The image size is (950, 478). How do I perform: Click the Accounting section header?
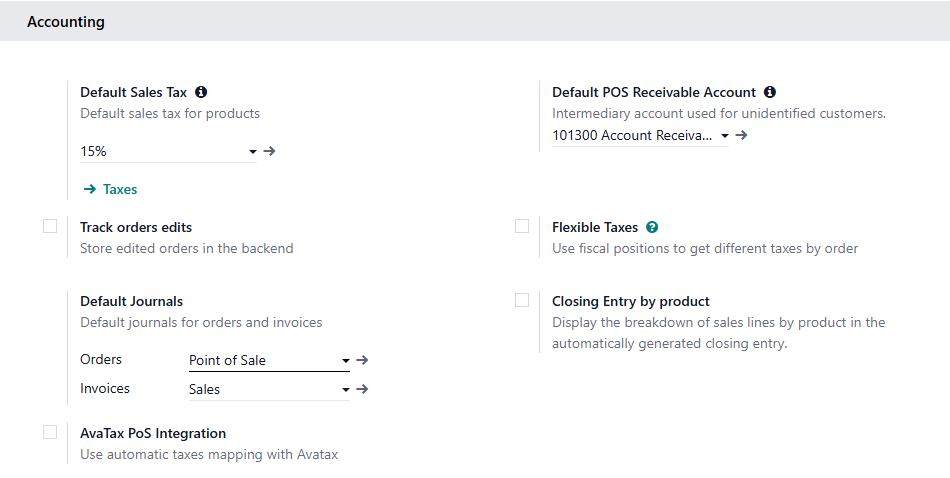66,22
